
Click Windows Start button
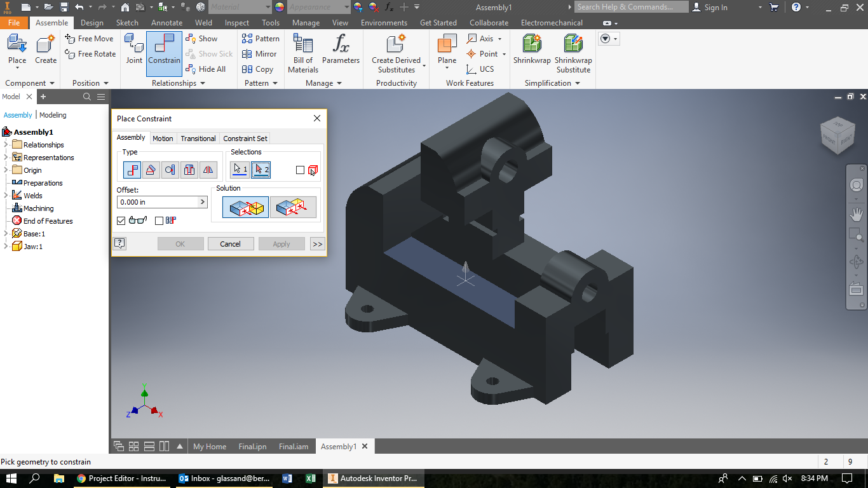pyautogui.click(x=11, y=478)
